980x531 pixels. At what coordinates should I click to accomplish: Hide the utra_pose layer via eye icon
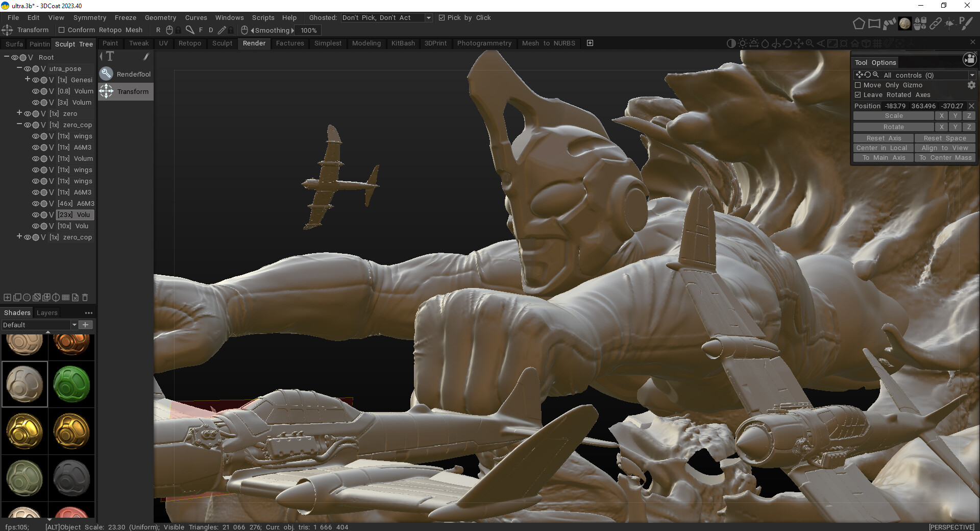tap(27, 69)
